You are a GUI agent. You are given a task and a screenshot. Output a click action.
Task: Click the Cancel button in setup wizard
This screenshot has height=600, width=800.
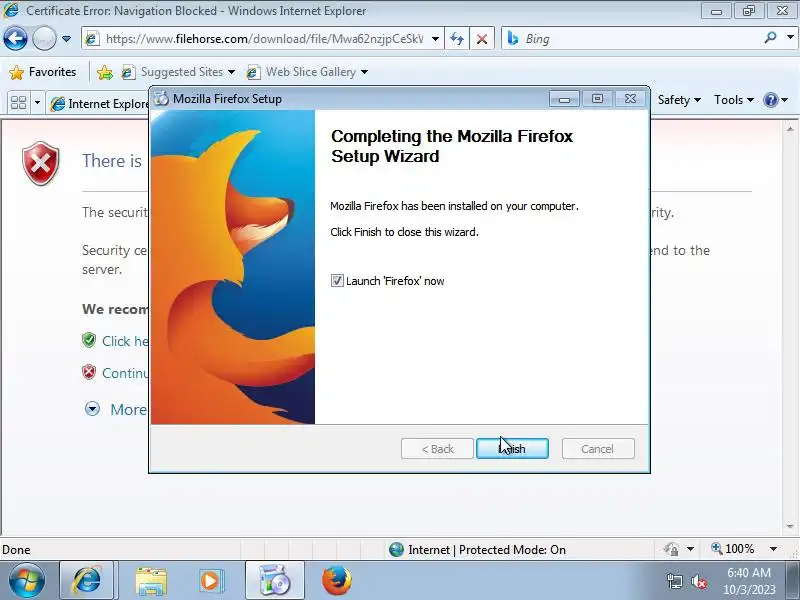(x=598, y=448)
